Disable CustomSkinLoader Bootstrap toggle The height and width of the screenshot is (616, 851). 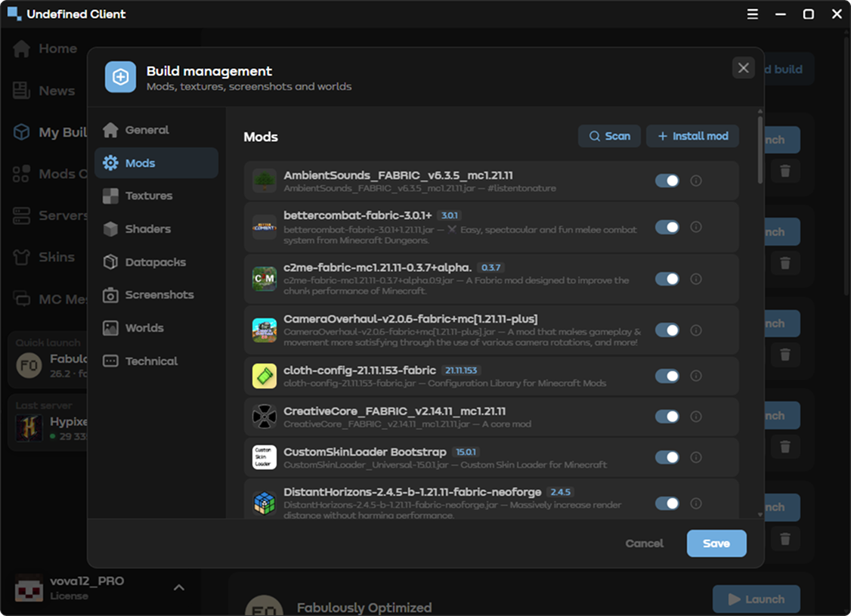point(667,457)
